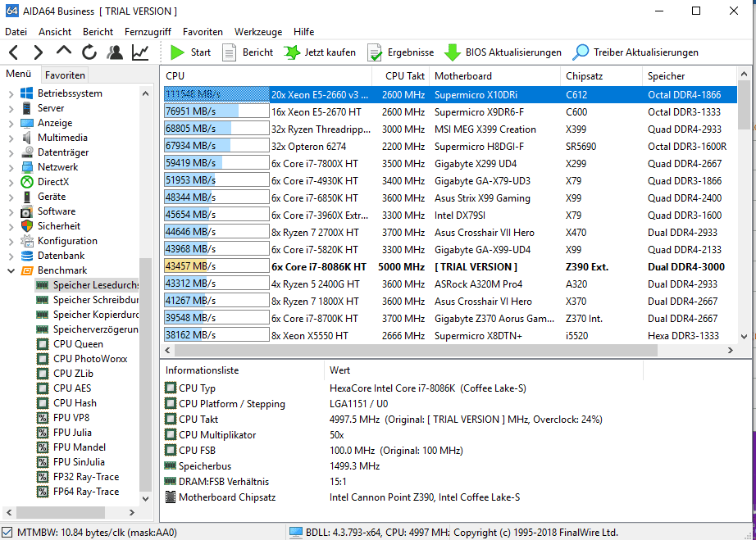Open the Bericht menu in the menu bar

98,32
